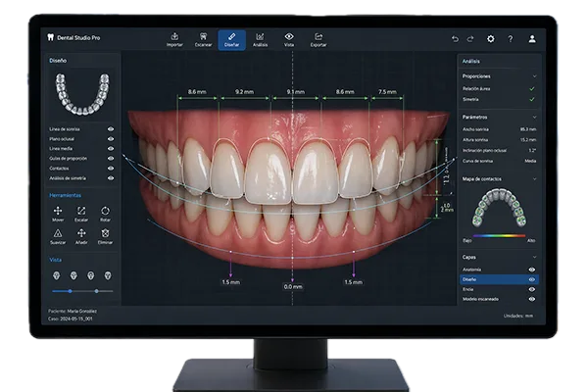The image size is (588, 392).
Task: Hide the Anatomía layer
Action: [x=532, y=269]
